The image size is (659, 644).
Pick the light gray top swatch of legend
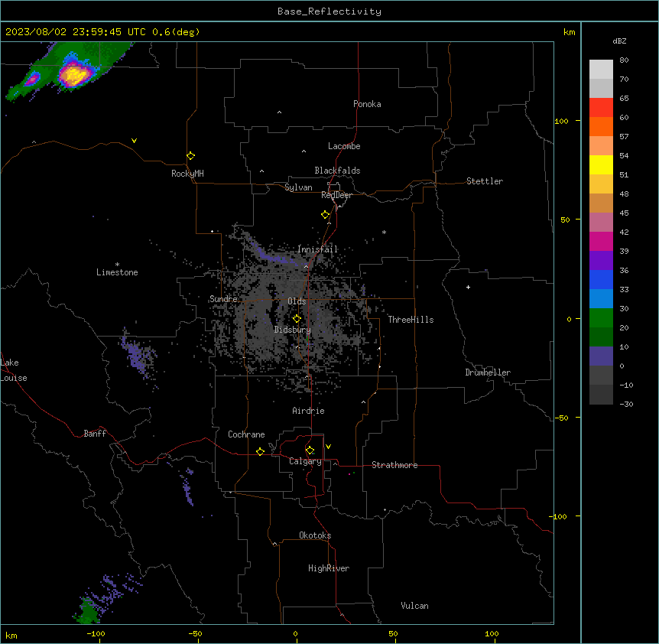[x=601, y=70]
